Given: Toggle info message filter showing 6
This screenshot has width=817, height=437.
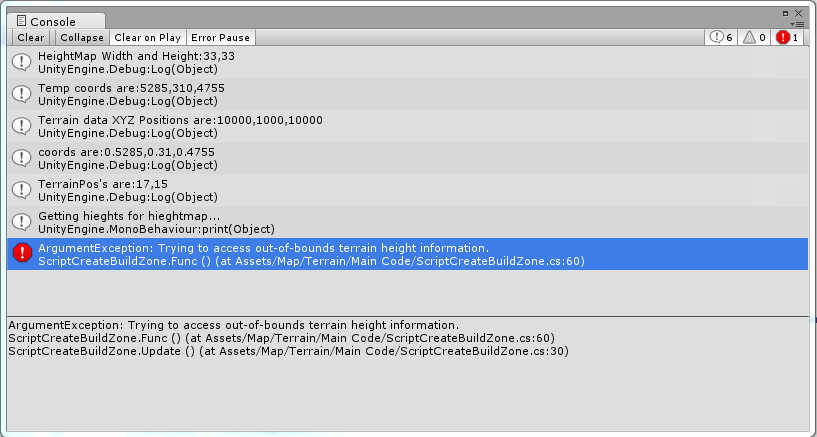Looking at the screenshot, I should [x=722, y=37].
